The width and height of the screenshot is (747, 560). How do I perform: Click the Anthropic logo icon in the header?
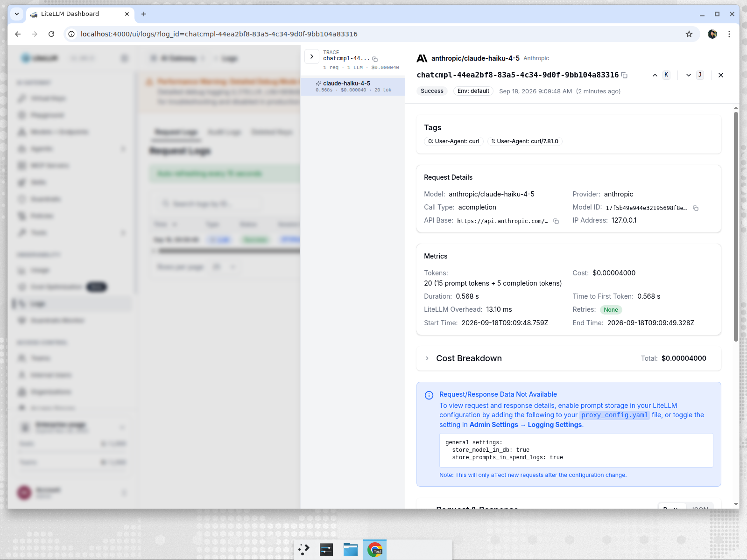(422, 58)
